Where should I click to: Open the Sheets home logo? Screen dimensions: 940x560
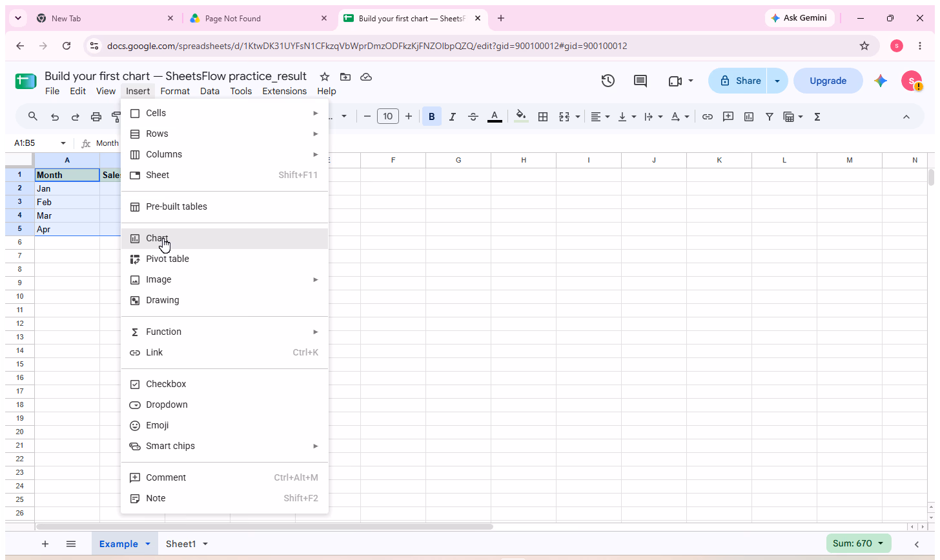26,81
